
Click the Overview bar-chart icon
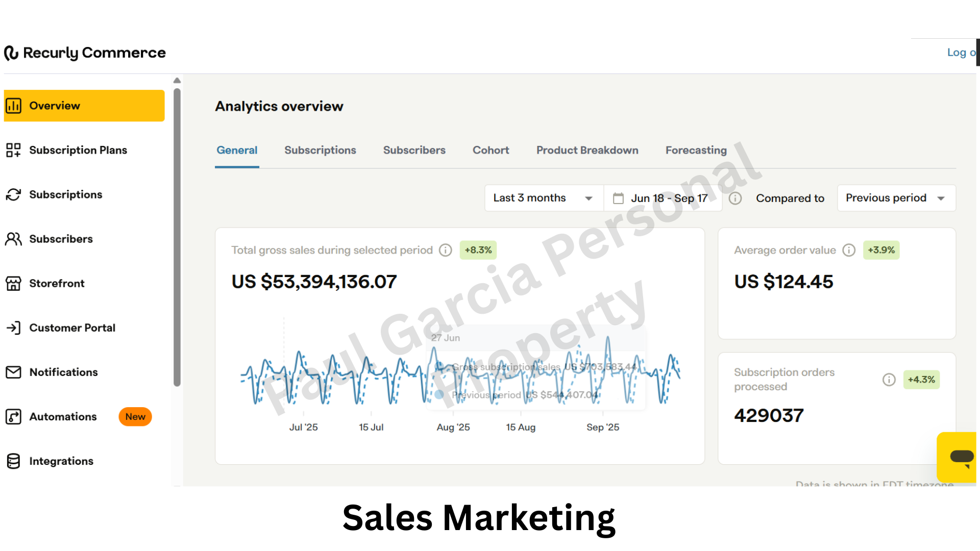[x=14, y=106]
